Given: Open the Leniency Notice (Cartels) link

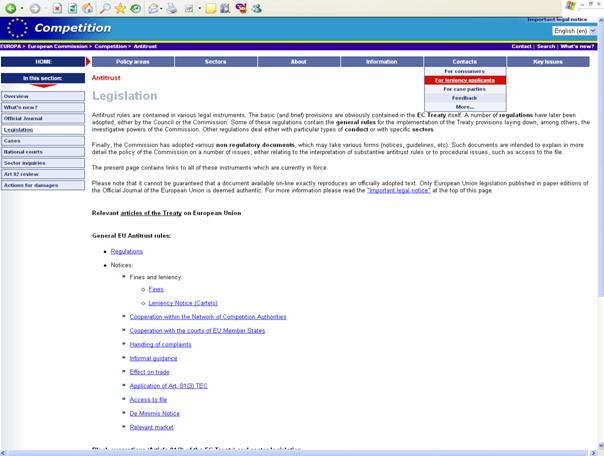Looking at the screenshot, I should pyautogui.click(x=183, y=303).
